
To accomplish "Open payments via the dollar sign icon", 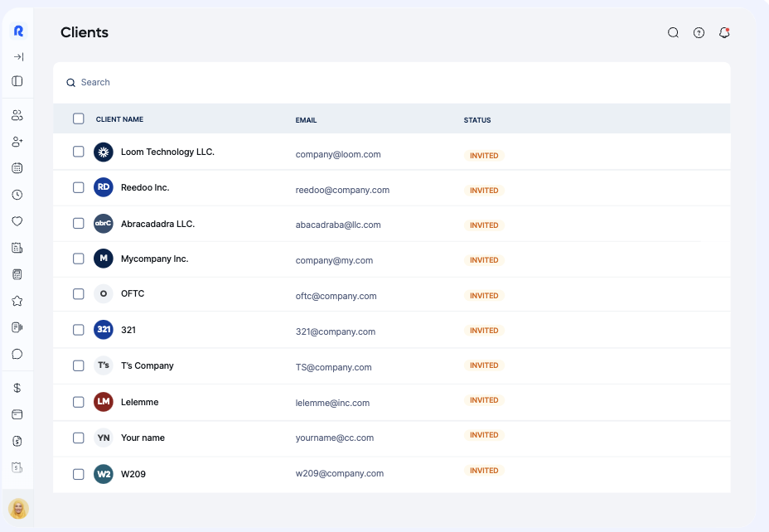I will pos(17,387).
